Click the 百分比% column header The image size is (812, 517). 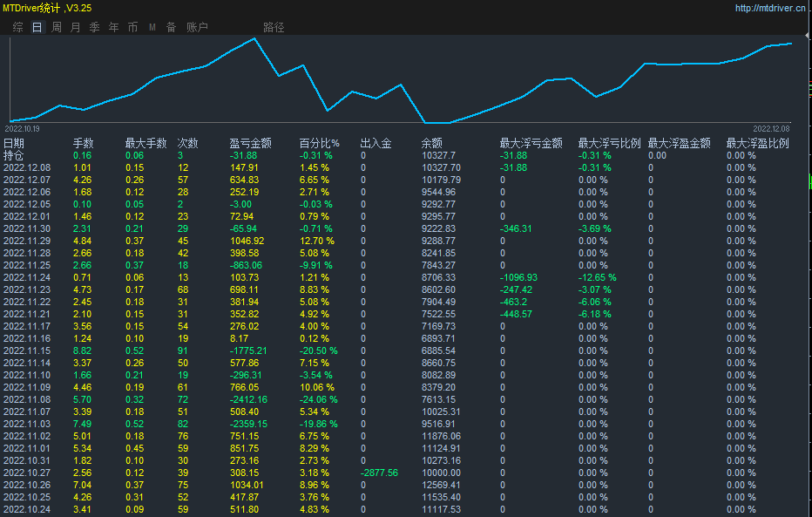coord(320,144)
